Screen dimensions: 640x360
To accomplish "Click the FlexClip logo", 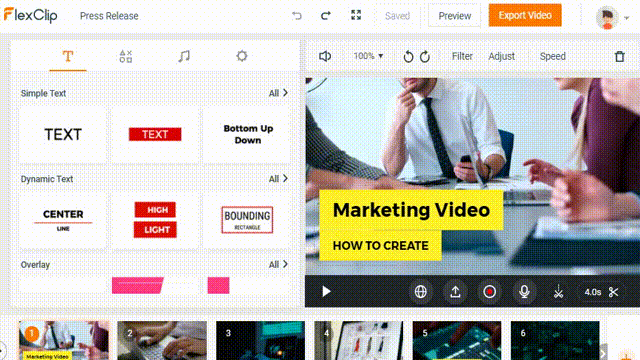I will pyautogui.click(x=31, y=16).
